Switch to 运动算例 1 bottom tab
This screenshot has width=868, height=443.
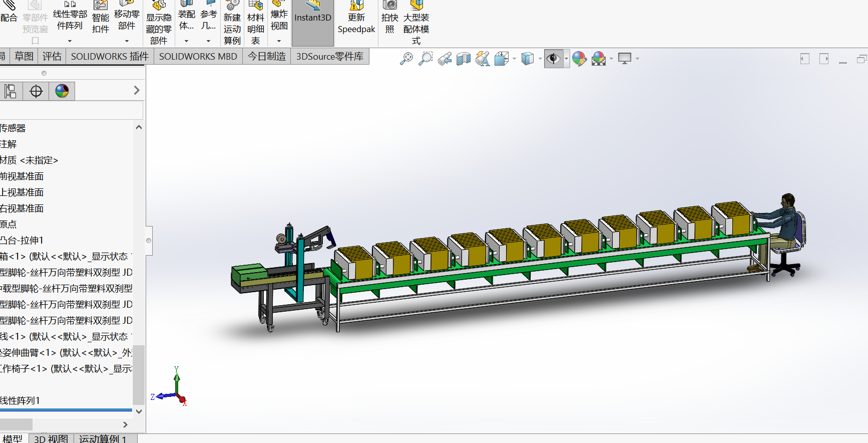[103, 438]
